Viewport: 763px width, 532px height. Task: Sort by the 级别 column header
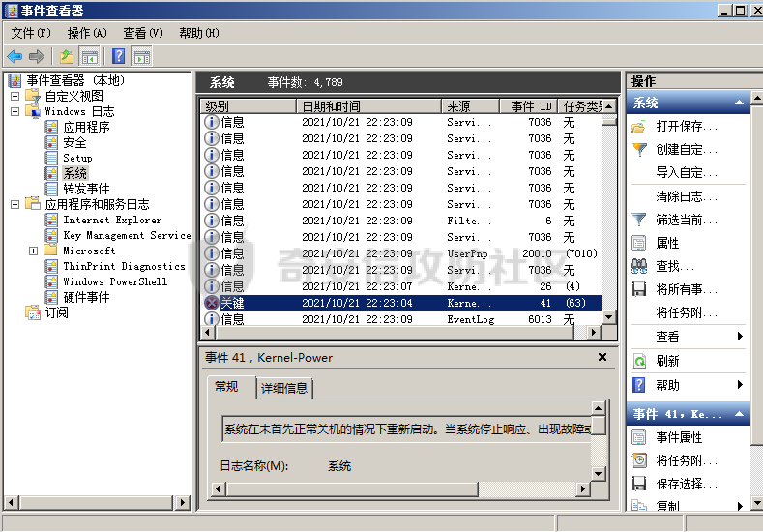coord(249,106)
